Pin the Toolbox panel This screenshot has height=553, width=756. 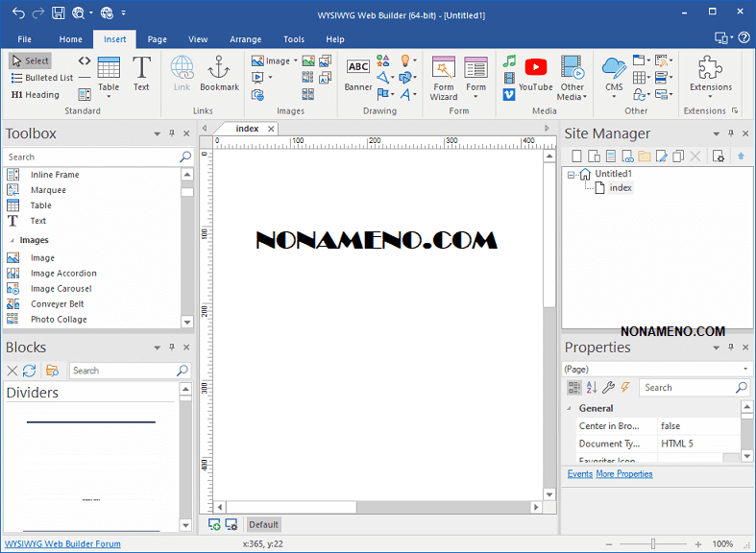(172, 134)
